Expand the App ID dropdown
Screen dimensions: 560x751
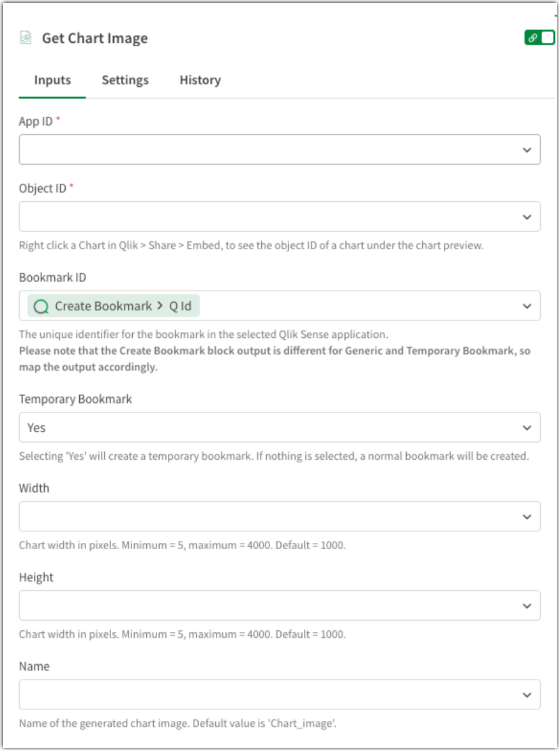526,149
